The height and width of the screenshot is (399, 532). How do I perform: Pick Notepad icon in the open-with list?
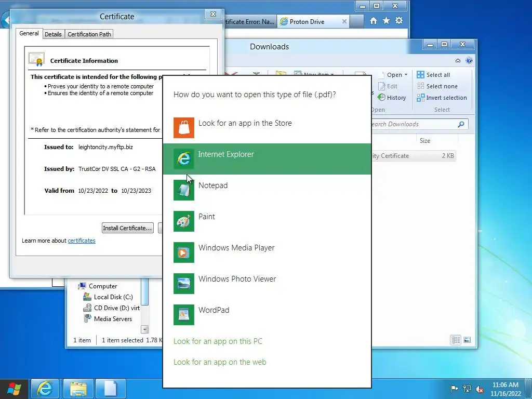coord(183,190)
